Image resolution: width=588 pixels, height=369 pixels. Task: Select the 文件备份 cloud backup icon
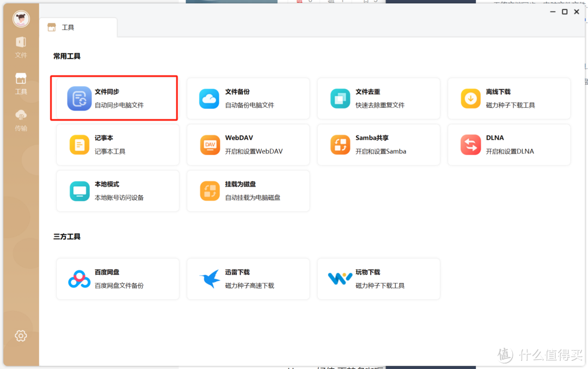[210, 98]
